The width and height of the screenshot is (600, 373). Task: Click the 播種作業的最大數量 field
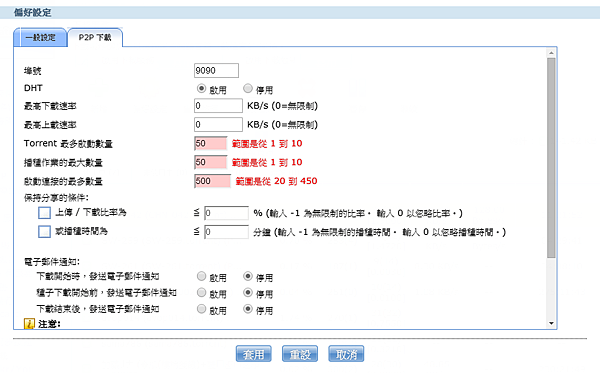(x=210, y=162)
